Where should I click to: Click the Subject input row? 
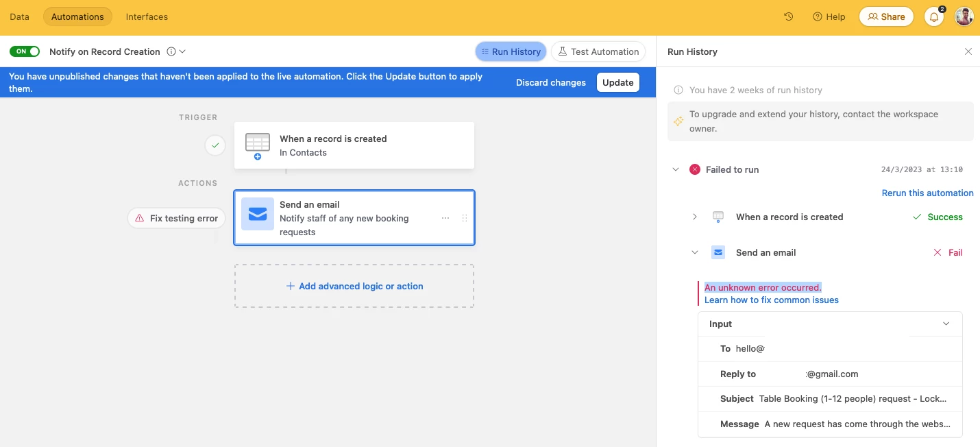coord(830,398)
